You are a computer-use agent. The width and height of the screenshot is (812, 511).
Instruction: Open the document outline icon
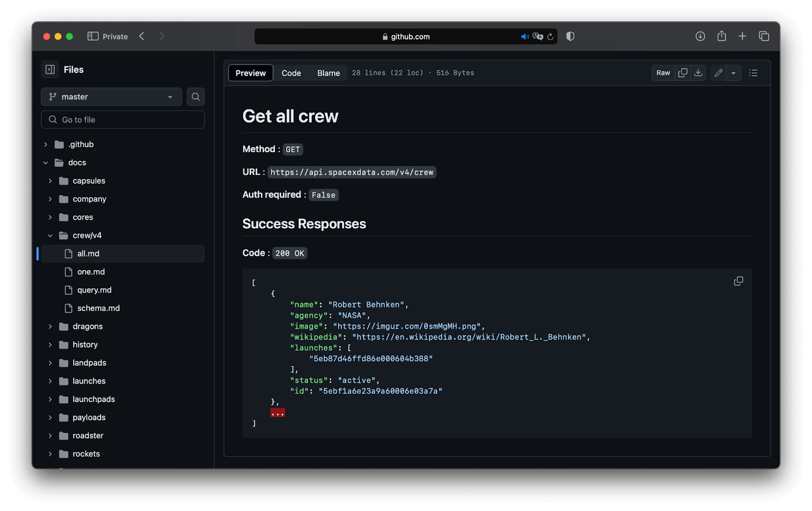(x=753, y=73)
